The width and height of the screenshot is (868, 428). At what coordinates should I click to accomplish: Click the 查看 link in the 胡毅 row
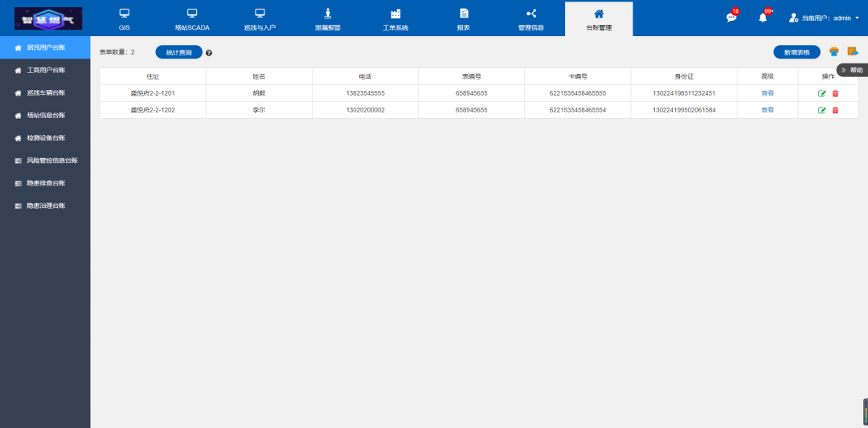pos(768,93)
